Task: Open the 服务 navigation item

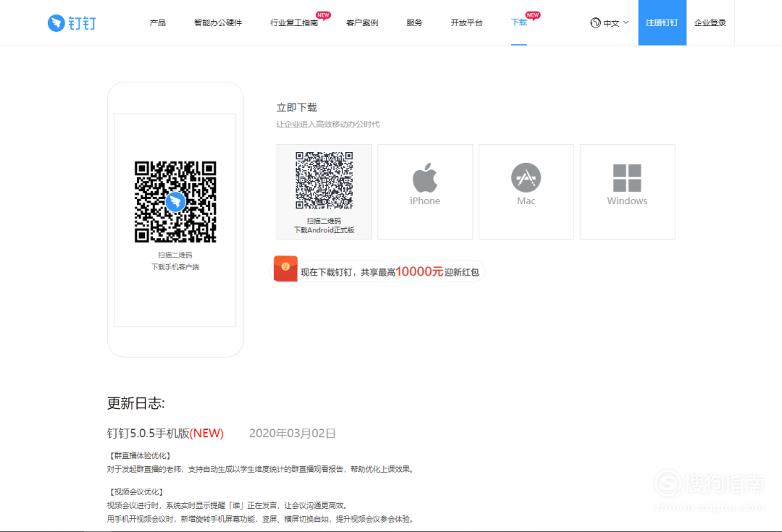Action: 414,23
